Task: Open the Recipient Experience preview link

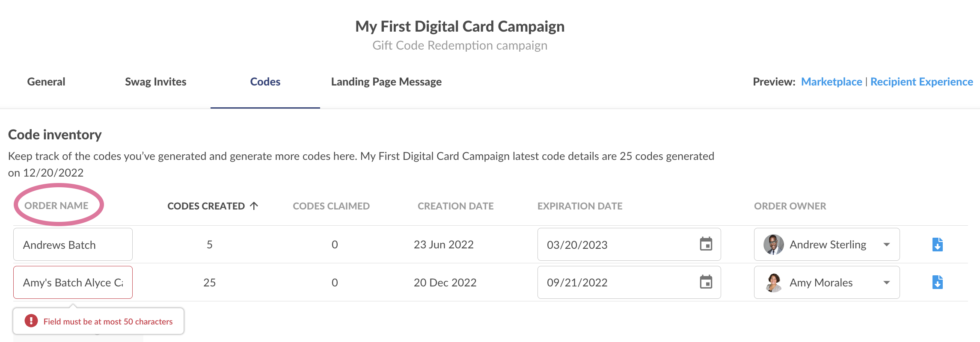Action: point(922,82)
